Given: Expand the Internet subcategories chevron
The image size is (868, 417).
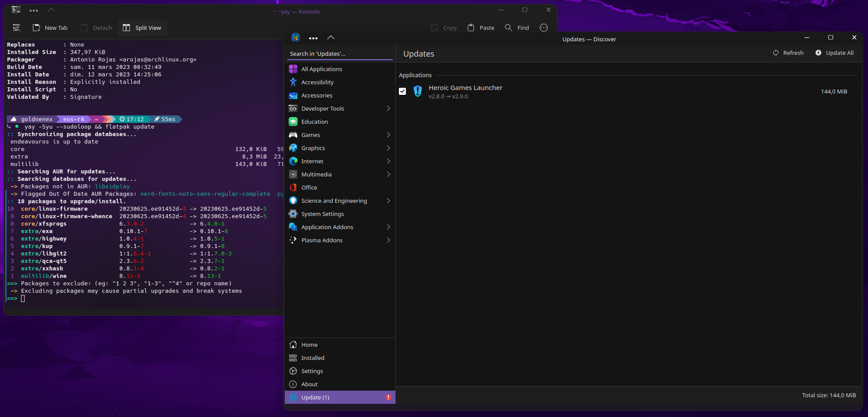Looking at the screenshot, I should [x=388, y=161].
